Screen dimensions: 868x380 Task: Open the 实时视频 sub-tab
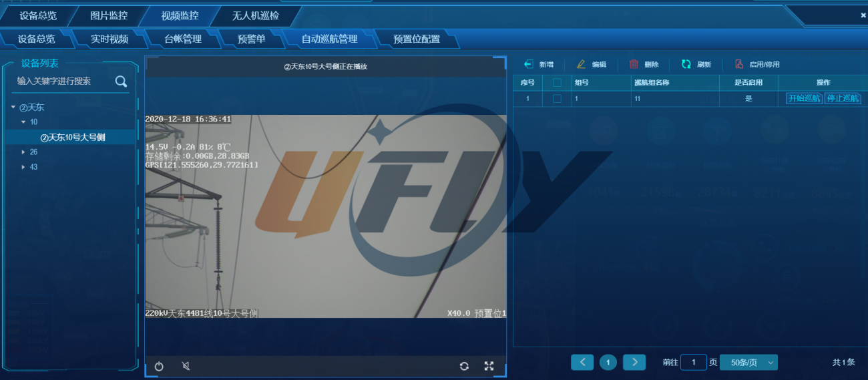pos(110,39)
